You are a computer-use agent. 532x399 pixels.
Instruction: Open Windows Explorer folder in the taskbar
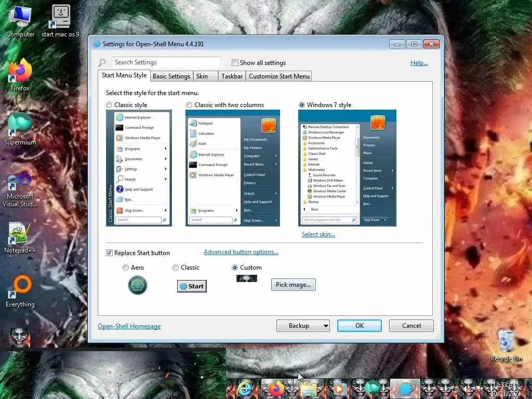coord(309,389)
